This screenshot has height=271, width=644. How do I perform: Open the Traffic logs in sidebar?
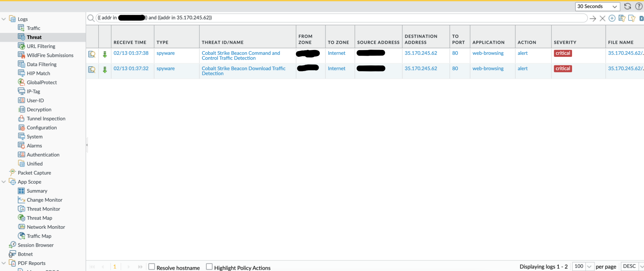[x=33, y=28]
